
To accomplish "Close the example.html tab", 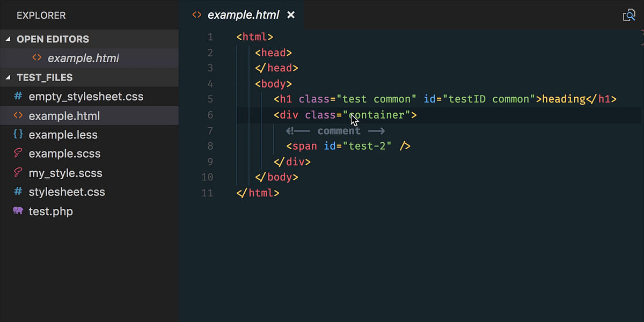I will click(290, 15).
